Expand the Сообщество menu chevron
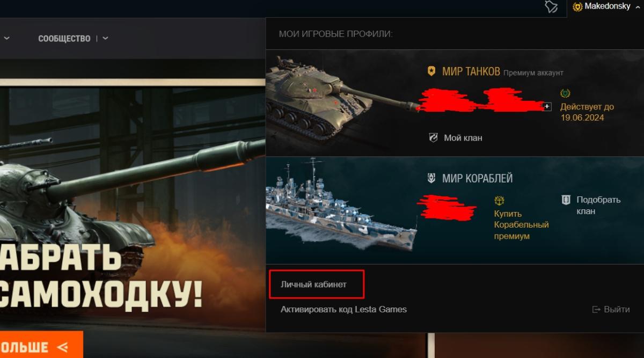 pyautogui.click(x=105, y=39)
